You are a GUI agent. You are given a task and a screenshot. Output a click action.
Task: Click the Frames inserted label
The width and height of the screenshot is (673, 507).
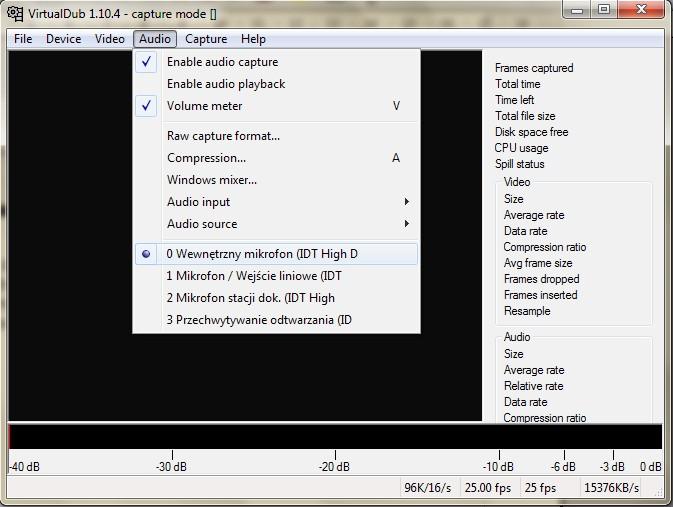[x=540, y=295]
